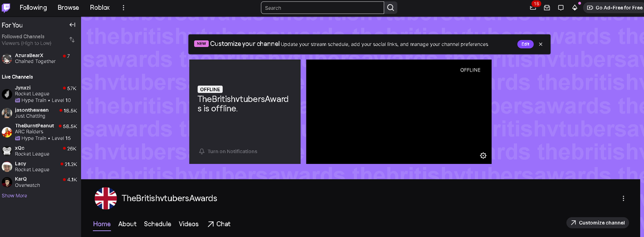Select the Schedule tab

pyautogui.click(x=158, y=224)
